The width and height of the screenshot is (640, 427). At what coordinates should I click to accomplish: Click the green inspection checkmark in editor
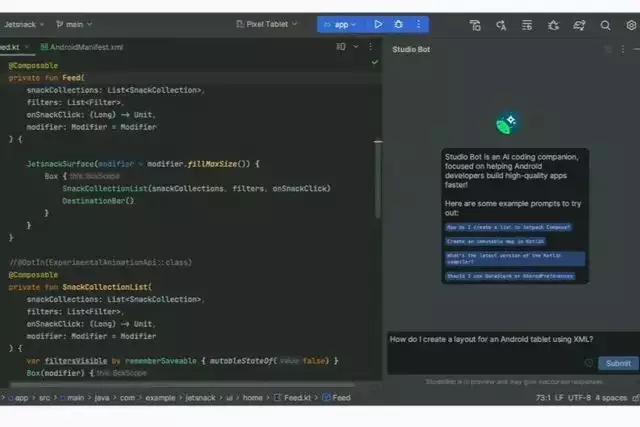click(x=374, y=62)
